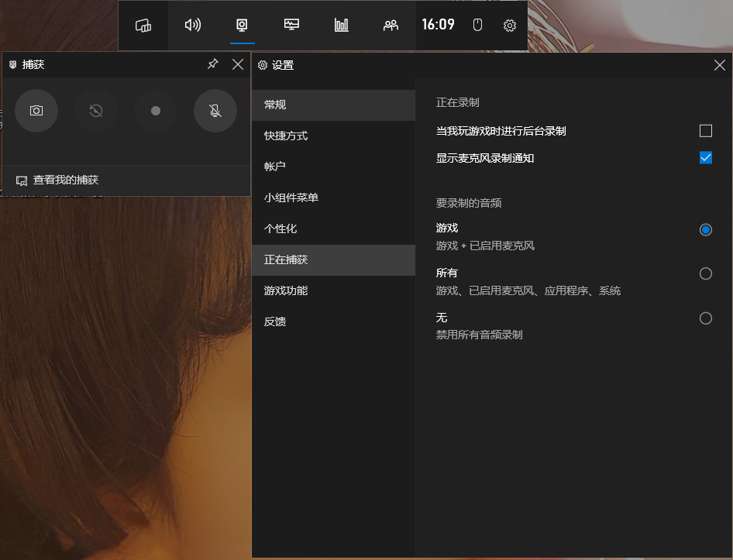
Task: Click the 16:09 clock on the bar
Action: 438,24
